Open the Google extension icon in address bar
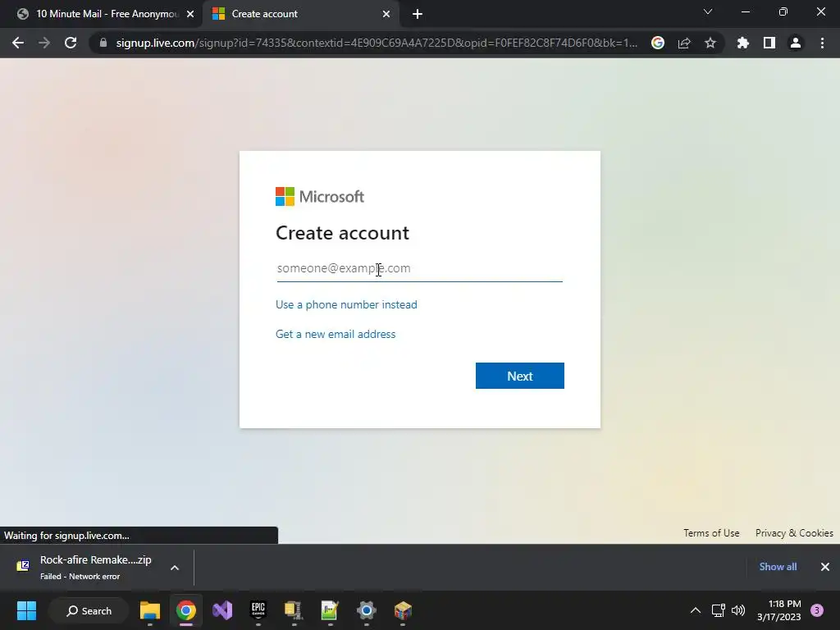 click(x=658, y=43)
